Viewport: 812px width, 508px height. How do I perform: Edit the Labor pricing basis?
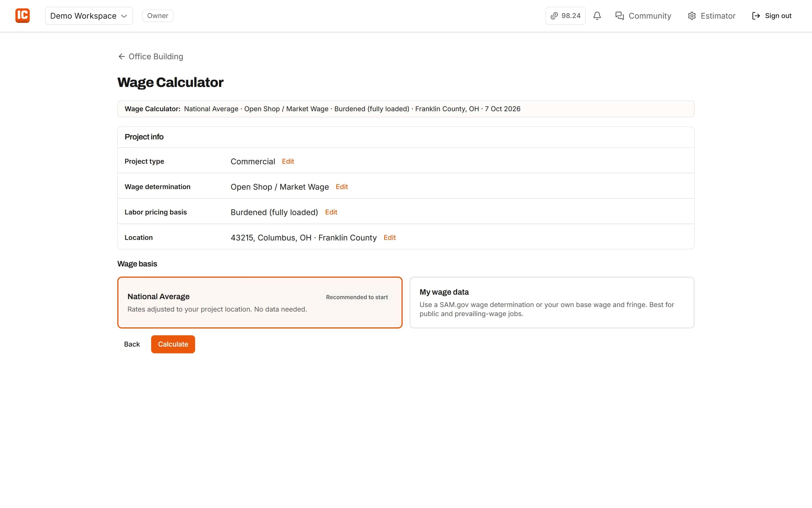pyautogui.click(x=331, y=212)
